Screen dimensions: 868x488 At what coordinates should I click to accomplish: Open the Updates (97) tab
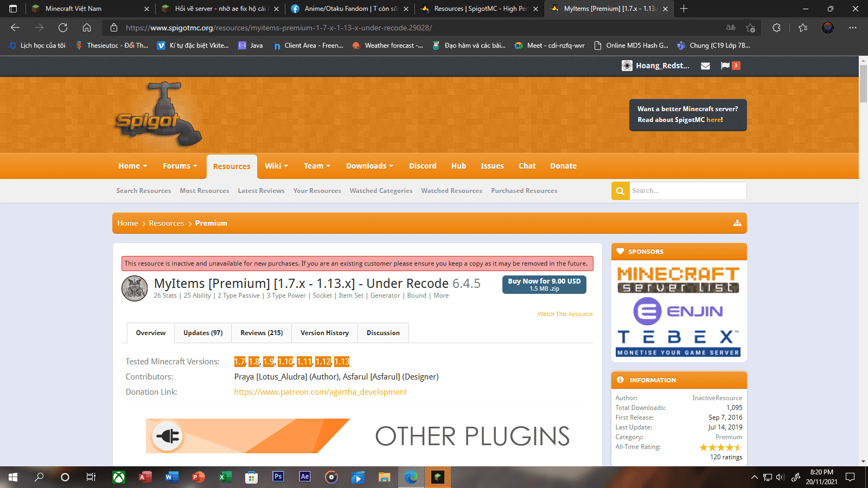point(203,333)
